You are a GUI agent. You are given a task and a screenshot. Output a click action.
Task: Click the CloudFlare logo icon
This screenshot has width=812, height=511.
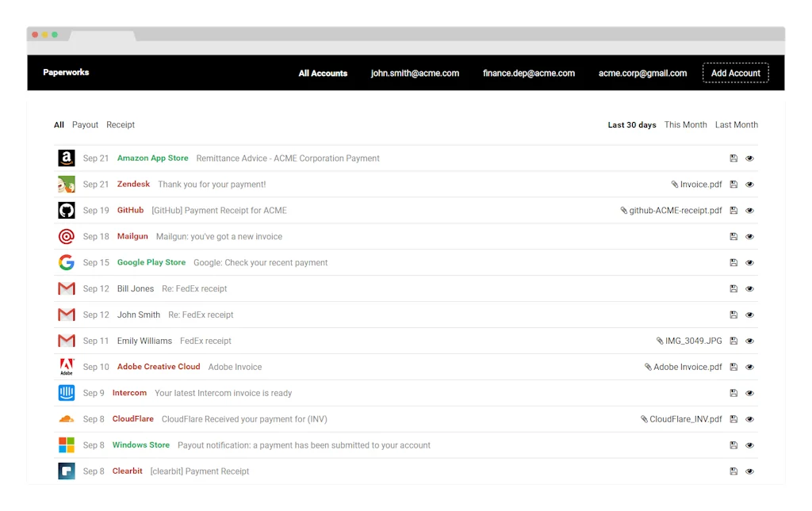[66, 418]
